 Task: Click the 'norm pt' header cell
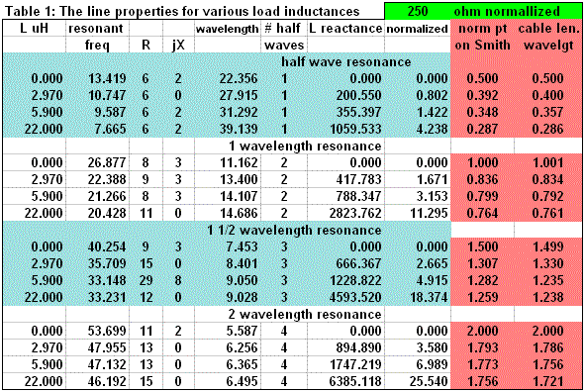click(x=482, y=29)
